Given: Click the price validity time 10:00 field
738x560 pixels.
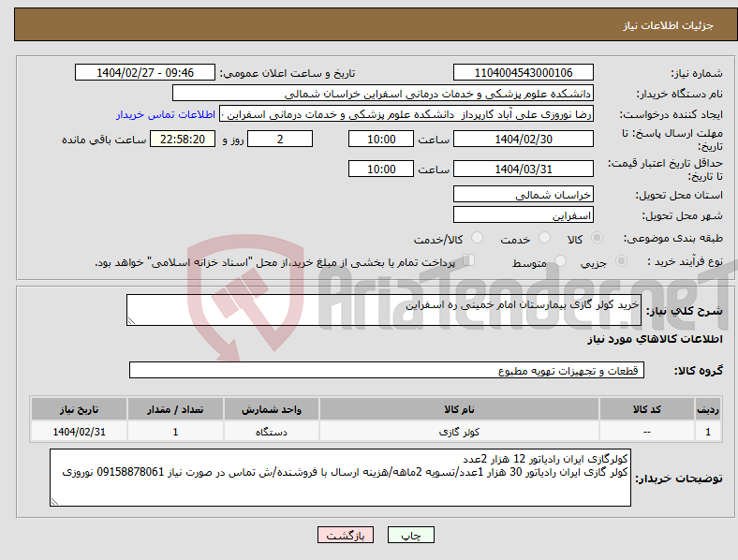Looking at the screenshot, I should [x=381, y=169].
